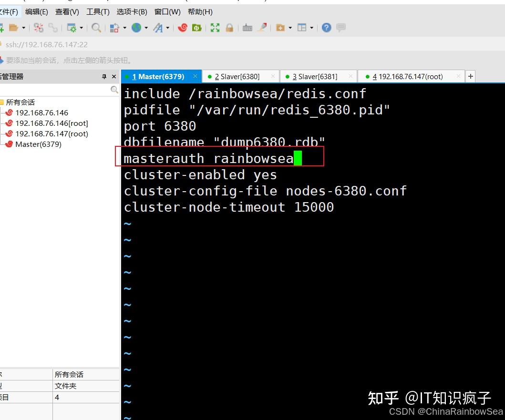Toggle the screen lock icon
505x420 pixels.
229,27
